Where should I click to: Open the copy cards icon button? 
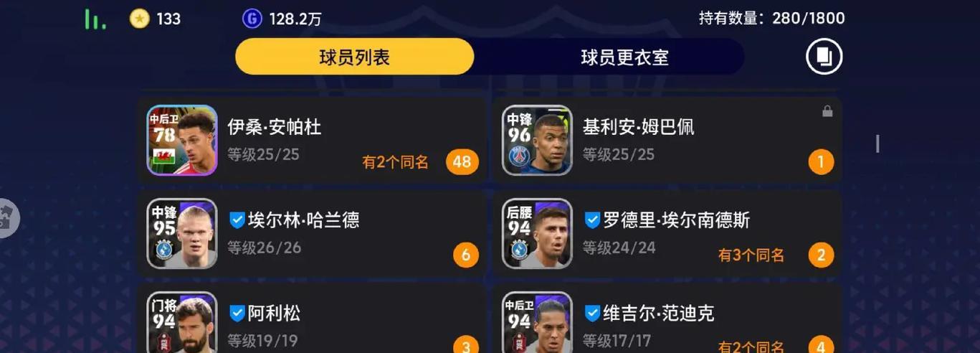point(824,57)
